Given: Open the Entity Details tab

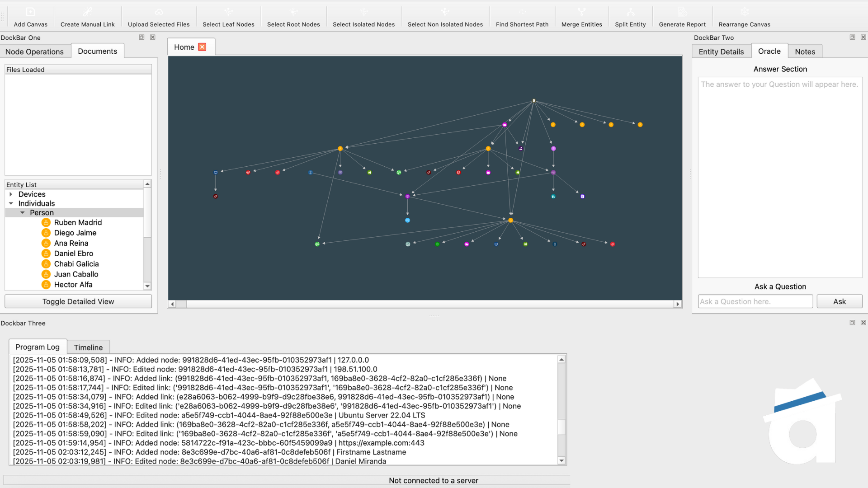Looking at the screenshot, I should 721,52.
